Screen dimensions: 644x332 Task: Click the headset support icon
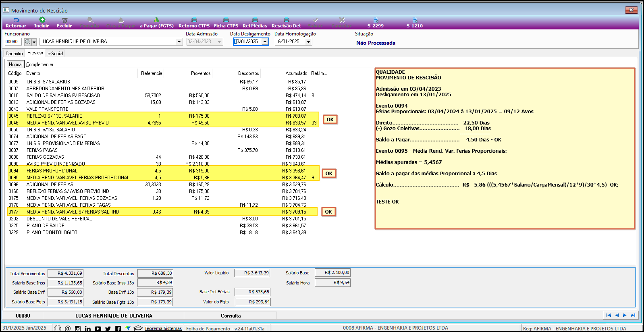pyautogui.click(x=58, y=328)
